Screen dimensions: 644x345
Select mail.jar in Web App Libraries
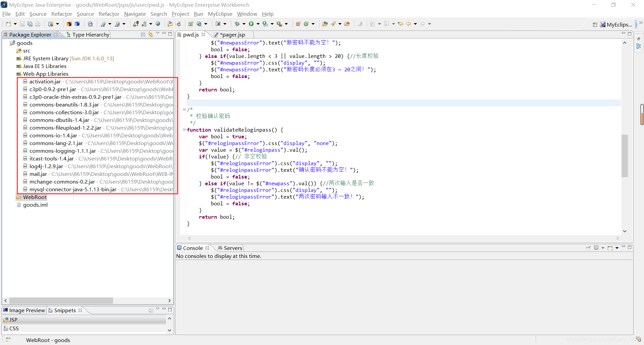tap(38, 174)
